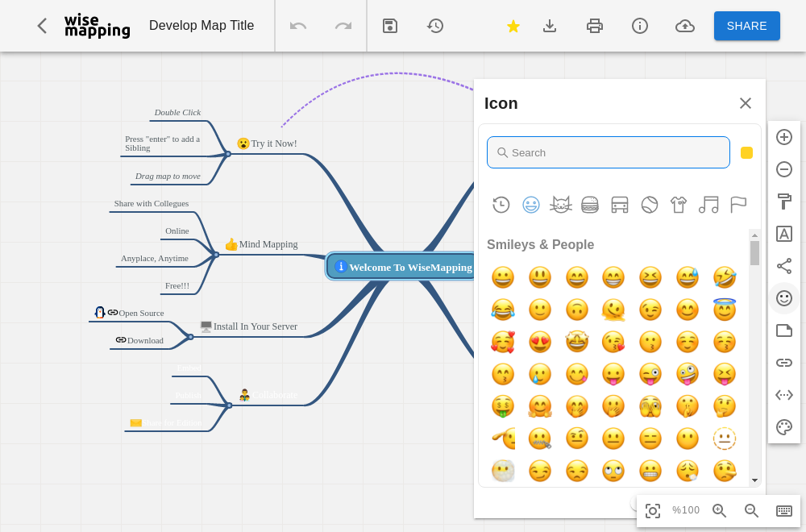This screenshot has width=806, height=532.
Task: Click the blue SHARE button
Action: 747,26
